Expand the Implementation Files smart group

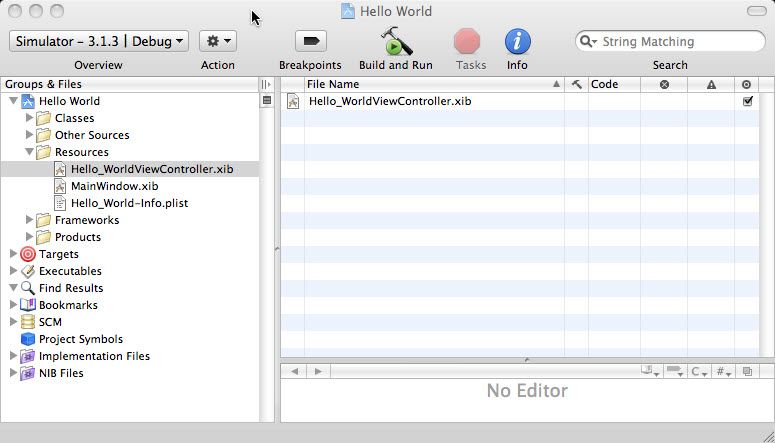tap(13, 356)
